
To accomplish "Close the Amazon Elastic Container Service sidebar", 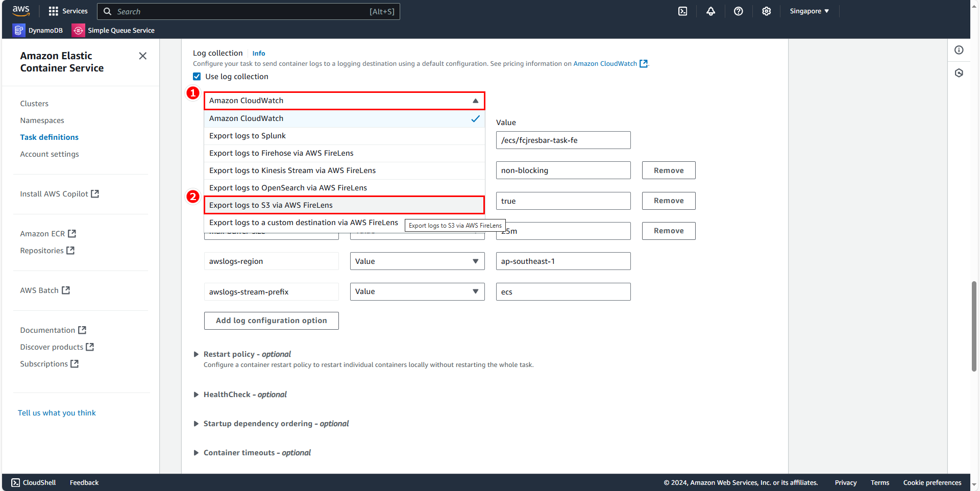I will 143,56.
